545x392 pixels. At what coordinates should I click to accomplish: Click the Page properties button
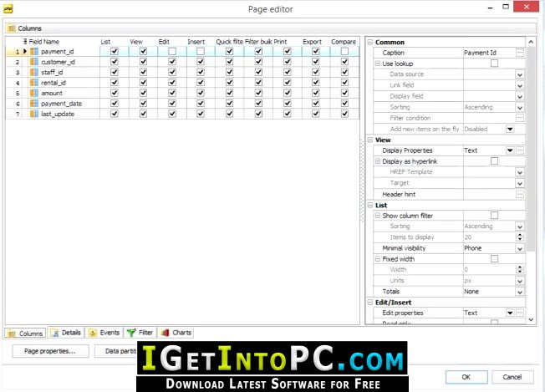coord(50,351)
